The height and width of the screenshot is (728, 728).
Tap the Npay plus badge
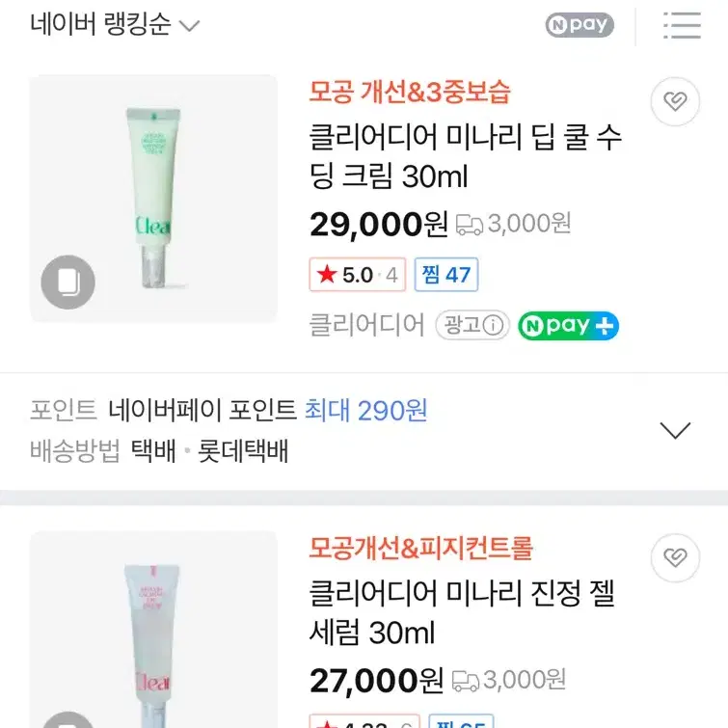[x=569, y=326]
